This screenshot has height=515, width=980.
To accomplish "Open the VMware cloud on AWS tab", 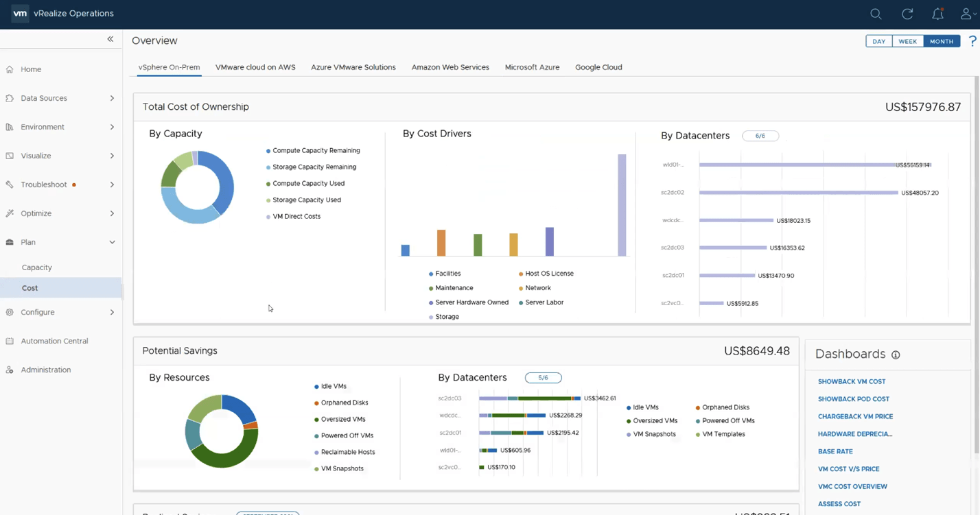I will [255, 67].
